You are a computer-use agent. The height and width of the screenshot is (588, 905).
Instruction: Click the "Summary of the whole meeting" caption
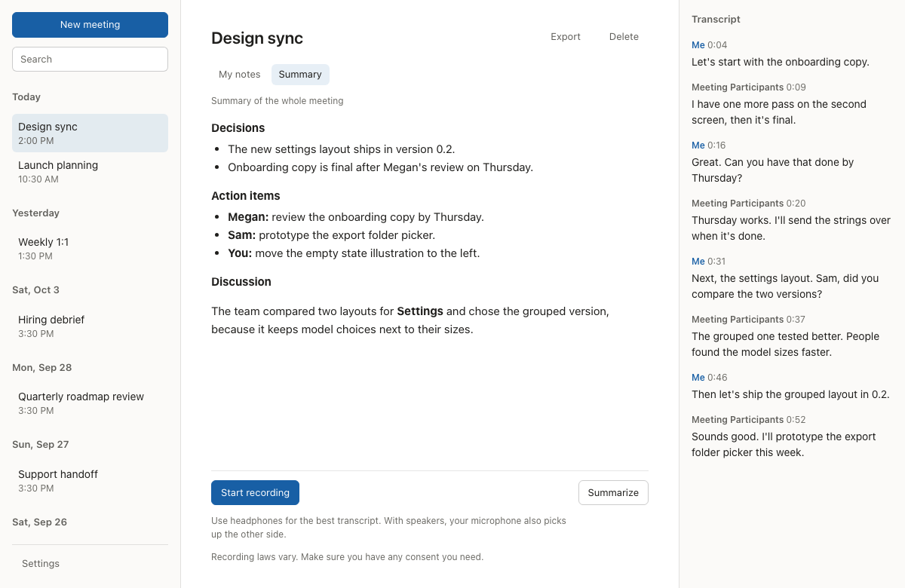pos(278,101)
